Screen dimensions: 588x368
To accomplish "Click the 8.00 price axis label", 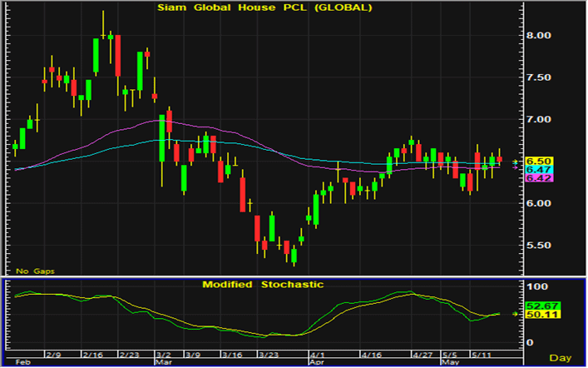I will (539, 35).
